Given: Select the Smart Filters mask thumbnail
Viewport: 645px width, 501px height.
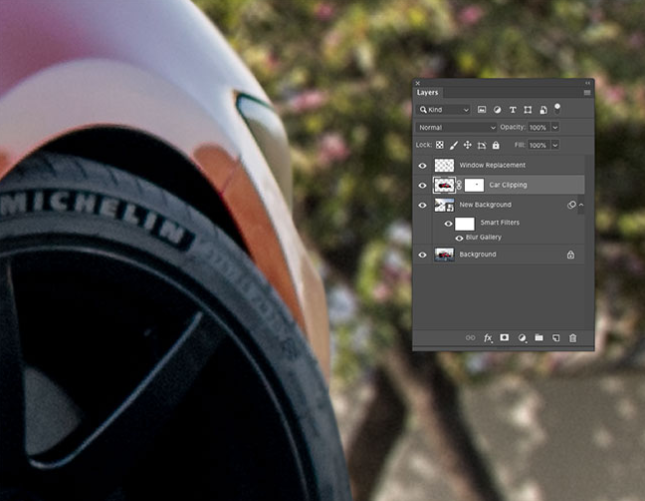Looking at the screenshot, I should [465, 224].
